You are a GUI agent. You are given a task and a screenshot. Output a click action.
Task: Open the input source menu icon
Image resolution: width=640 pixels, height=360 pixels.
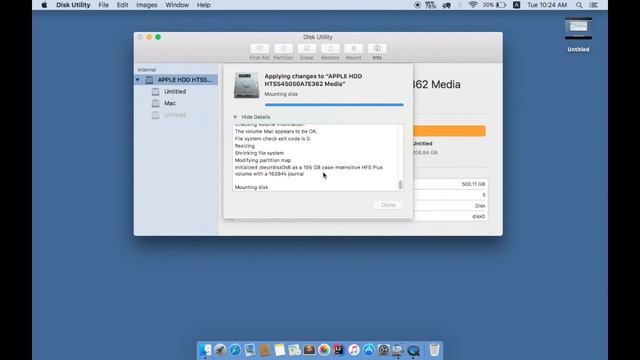click(516, 5)
